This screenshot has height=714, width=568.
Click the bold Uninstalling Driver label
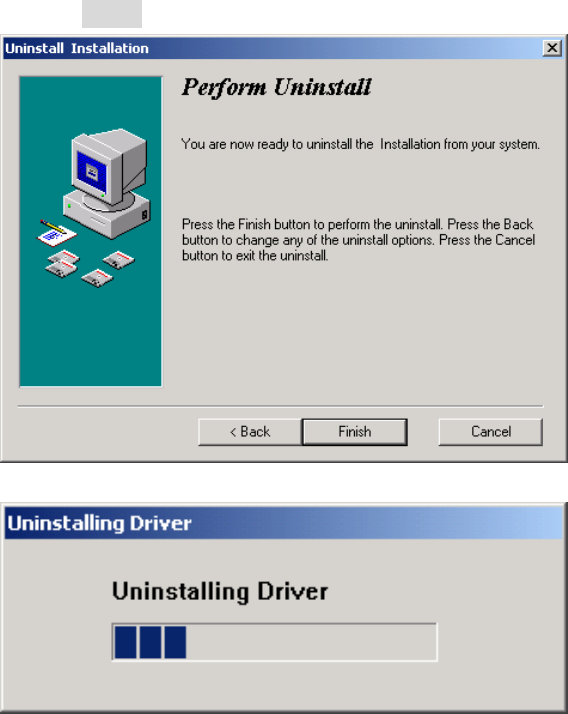pos(220,592)
